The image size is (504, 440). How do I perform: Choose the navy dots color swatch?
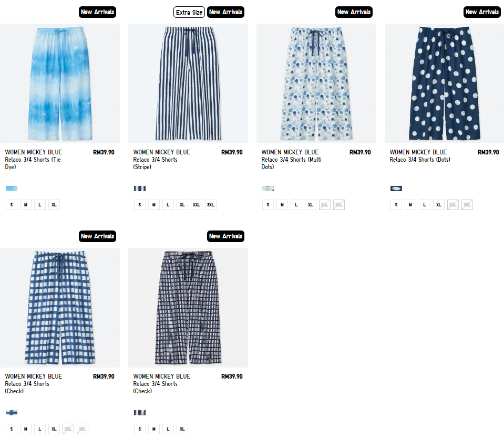(x=396, y=188)
